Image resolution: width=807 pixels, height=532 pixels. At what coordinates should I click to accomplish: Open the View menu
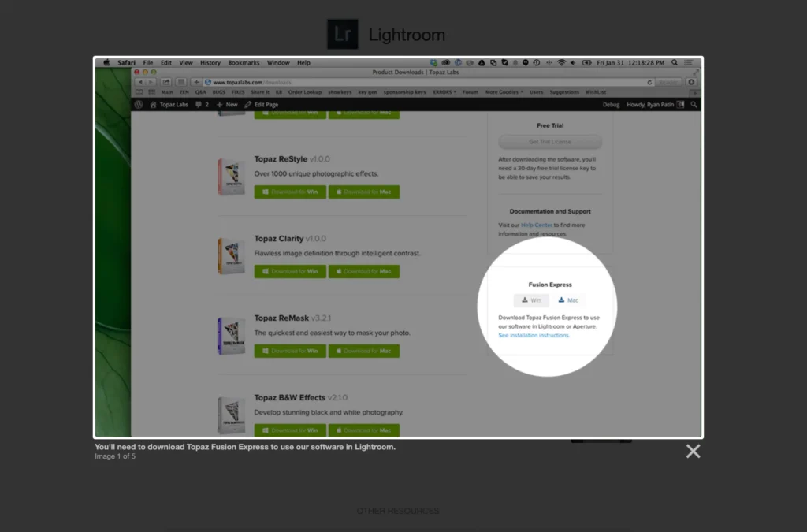[x=186, y=63]
